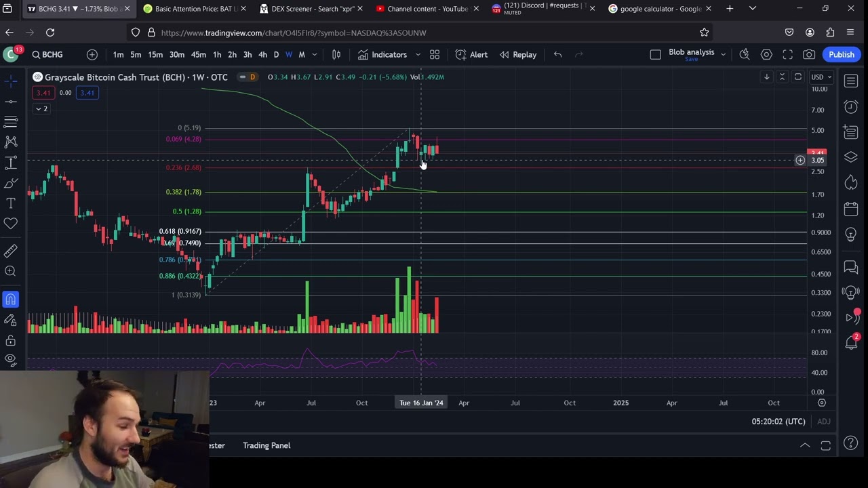The height and width of the screenshot is (488, 868).
Task: Switch to the 1h timeframe
Action: 217,55
